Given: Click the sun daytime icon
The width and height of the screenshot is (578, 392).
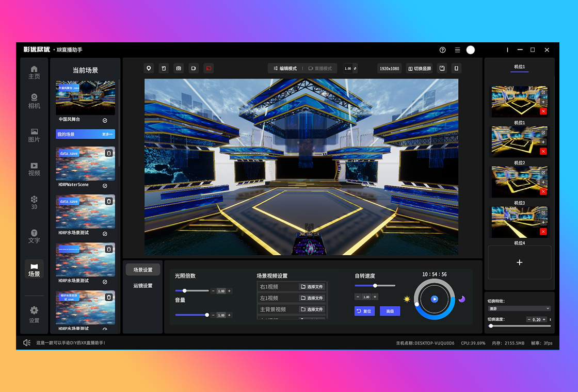Looking at the screenshot, I should tap(407, 299).
